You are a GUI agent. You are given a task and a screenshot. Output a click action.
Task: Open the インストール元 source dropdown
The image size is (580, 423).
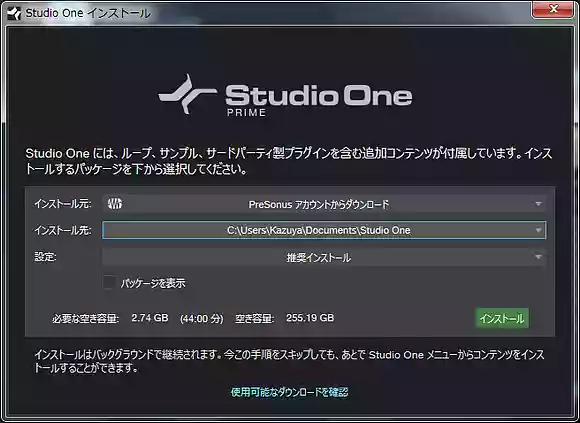click(324, 204)
